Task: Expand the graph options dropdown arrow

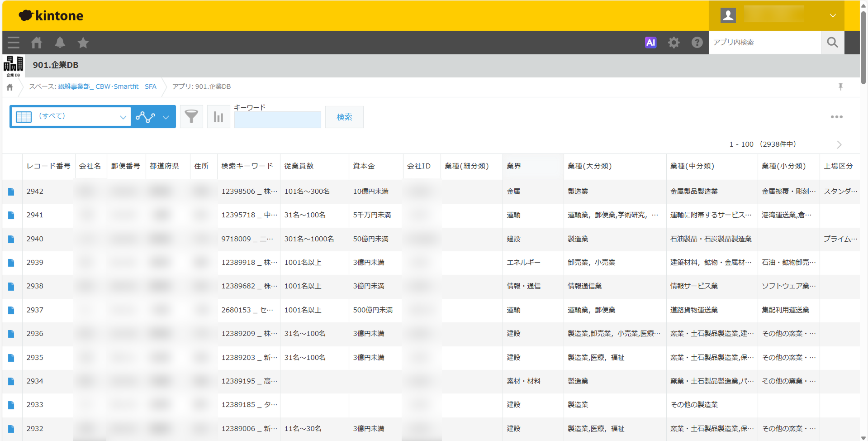Action: (x=166, y=117)
